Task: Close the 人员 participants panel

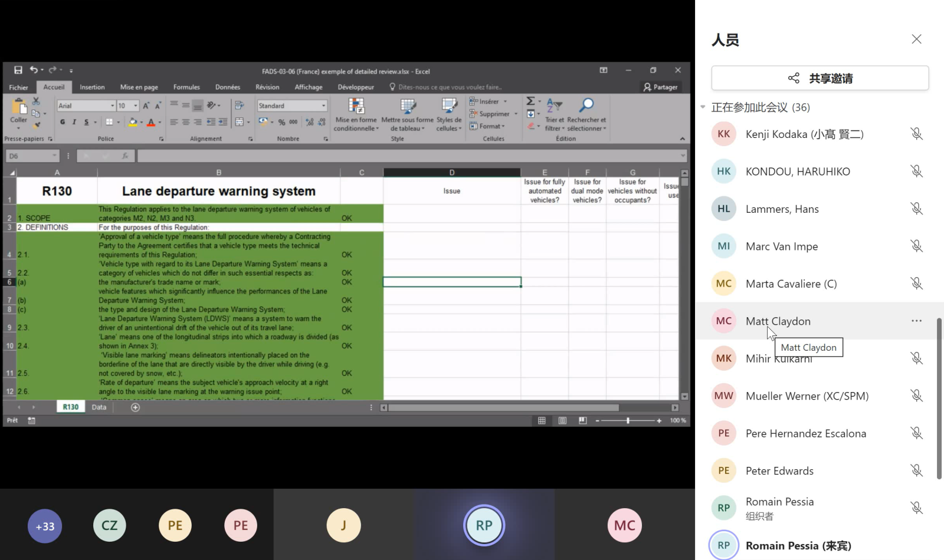Action: (x=916, y=39)
